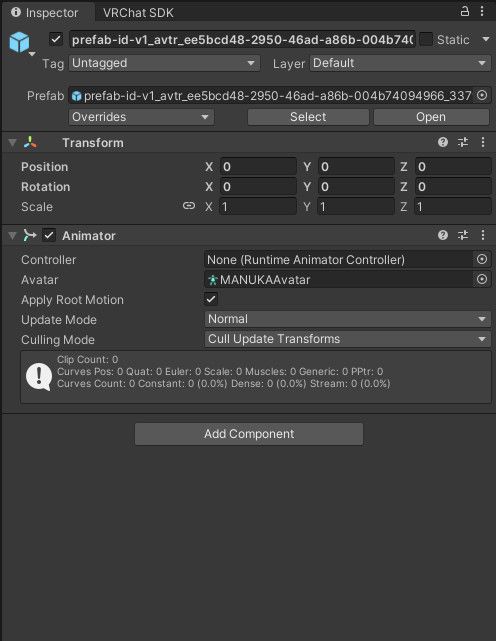Image resolution: width=496 pixels, height=641 pixels.
Task: Click the Scale constrain proportions link icon
Action: pos(189,206)
